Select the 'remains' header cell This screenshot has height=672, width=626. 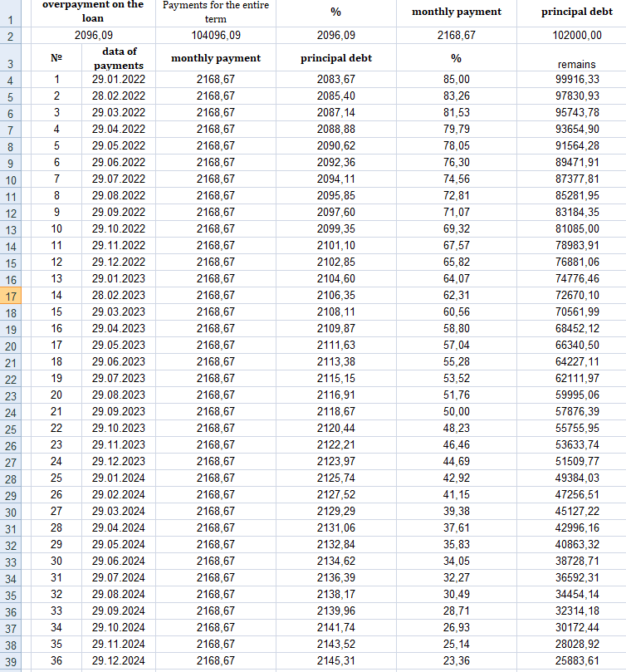click(577, 63)
